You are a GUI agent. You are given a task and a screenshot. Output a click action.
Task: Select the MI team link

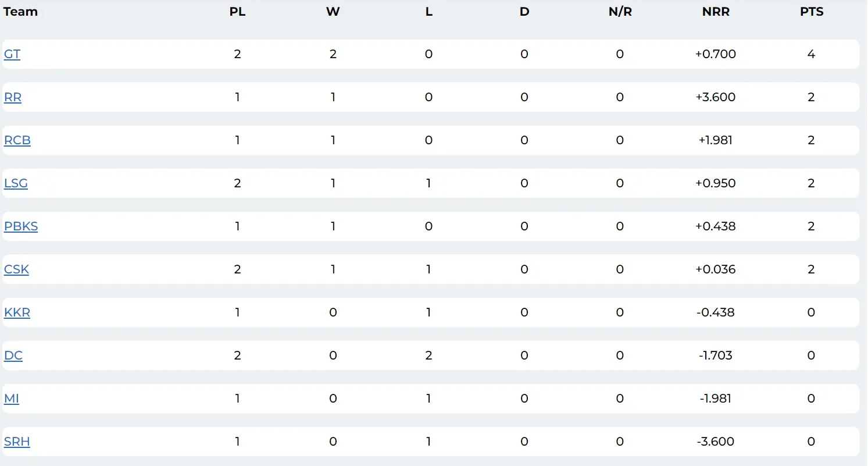pos(12,399)
